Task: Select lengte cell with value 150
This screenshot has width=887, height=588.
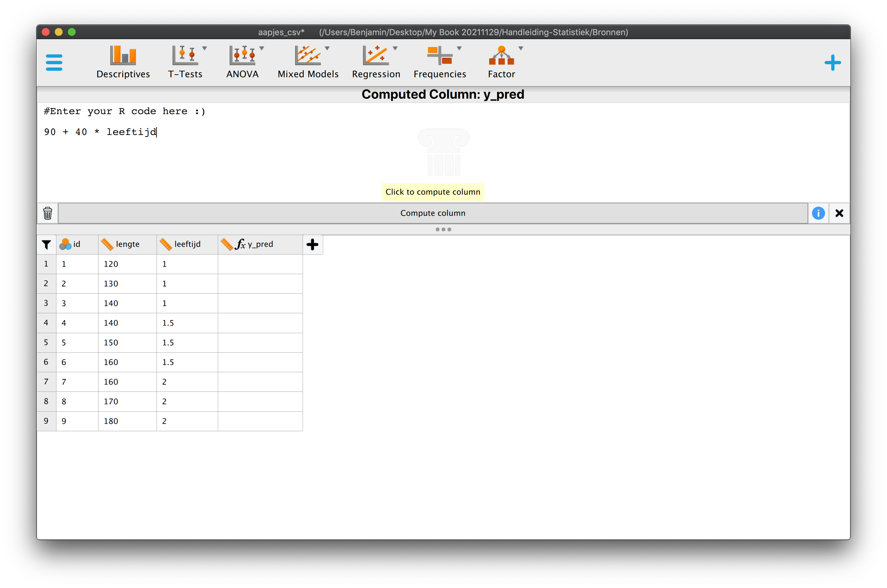Action: pos(127,342)
